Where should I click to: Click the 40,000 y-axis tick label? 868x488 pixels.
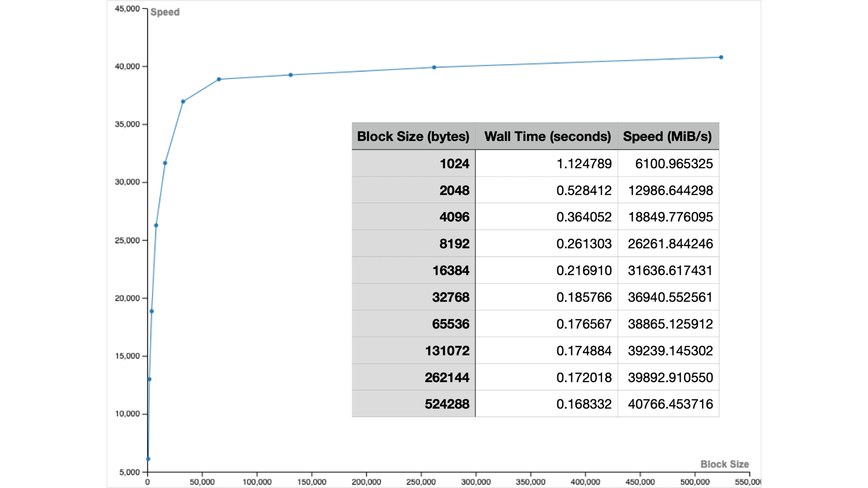tap(127, 66)
